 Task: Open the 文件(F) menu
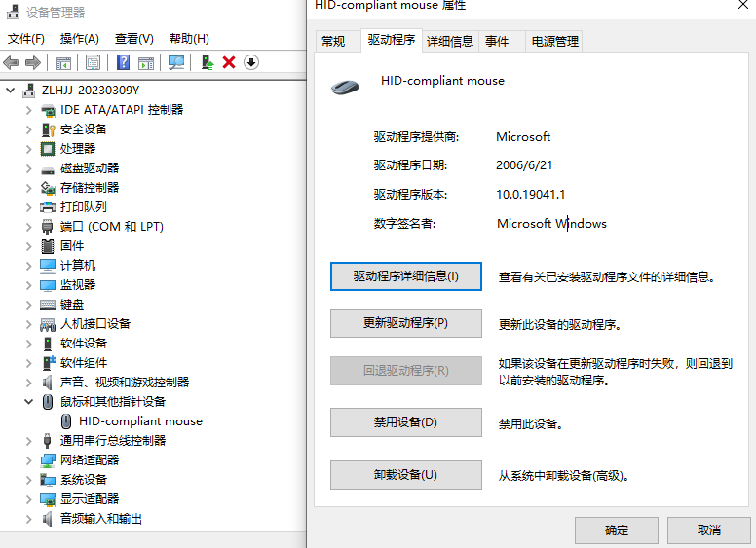point(26,39)
